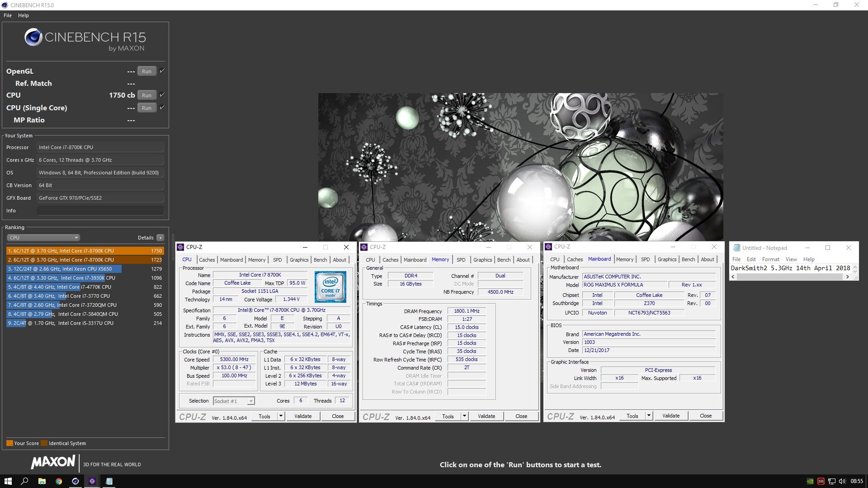The width and height of the screenshot is (868, 488).
Task: Click the rendered benchmark image
Action: (520, 167)
